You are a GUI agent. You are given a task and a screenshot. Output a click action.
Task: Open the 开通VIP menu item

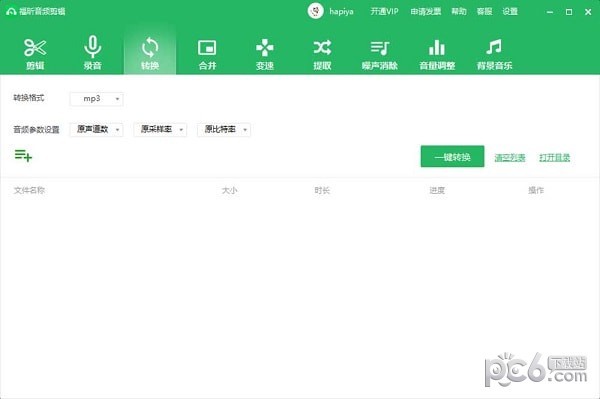pos(384,11)
